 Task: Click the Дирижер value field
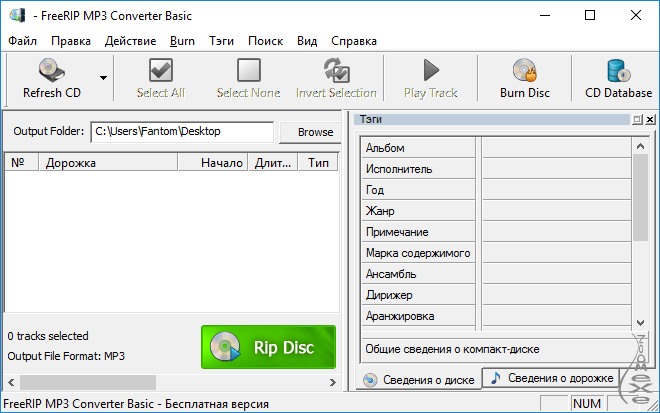(556, 295)
